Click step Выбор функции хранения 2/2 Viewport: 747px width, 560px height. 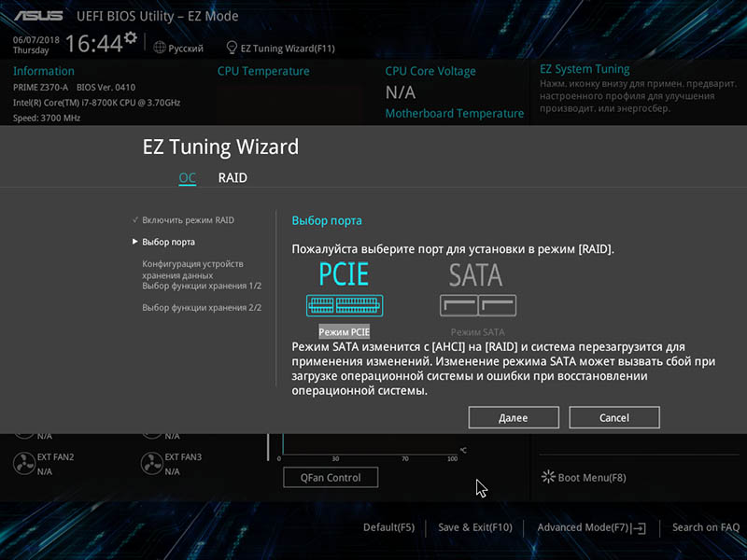[202, 308]
